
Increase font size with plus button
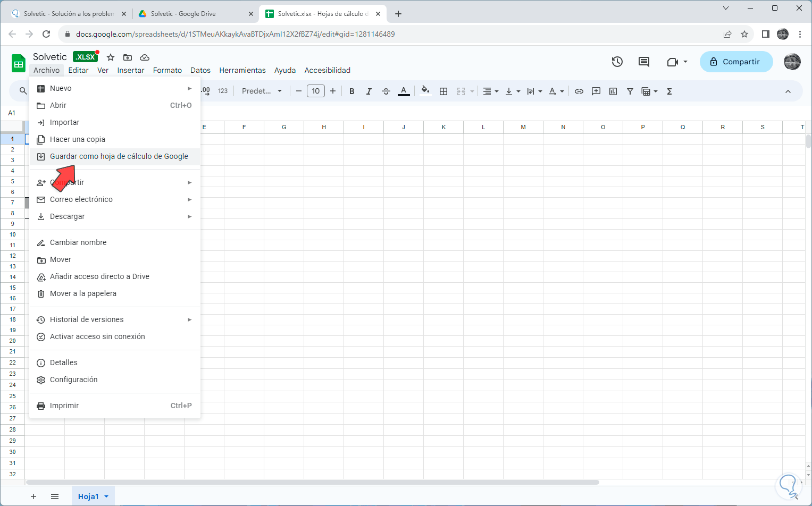coord(333,91)
